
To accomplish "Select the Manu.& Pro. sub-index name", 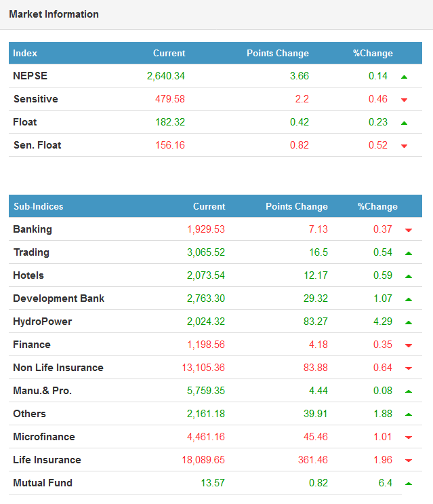I will [x=43, y=391].
